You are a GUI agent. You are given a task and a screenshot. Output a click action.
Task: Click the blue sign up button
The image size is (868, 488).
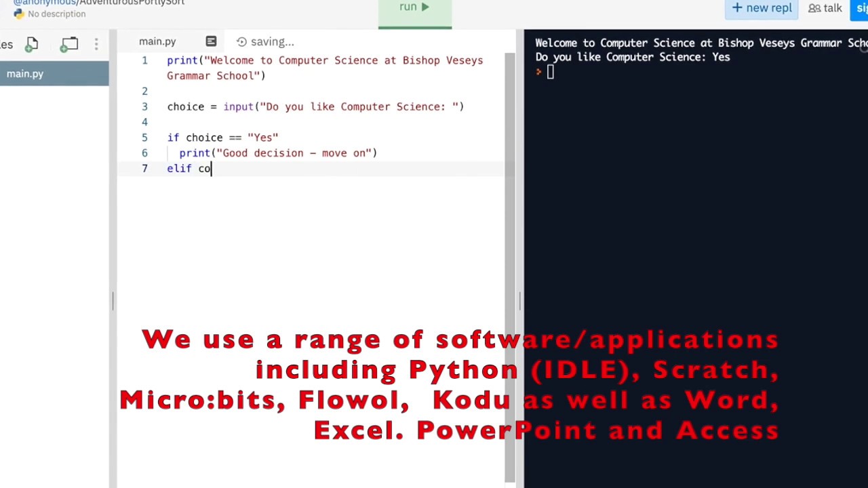860,8
